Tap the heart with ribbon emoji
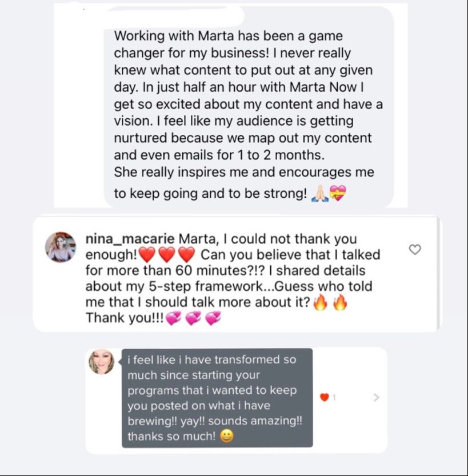The height and width of the screenshot is (476, 468). pyautogui.click(x=338, y=193)
